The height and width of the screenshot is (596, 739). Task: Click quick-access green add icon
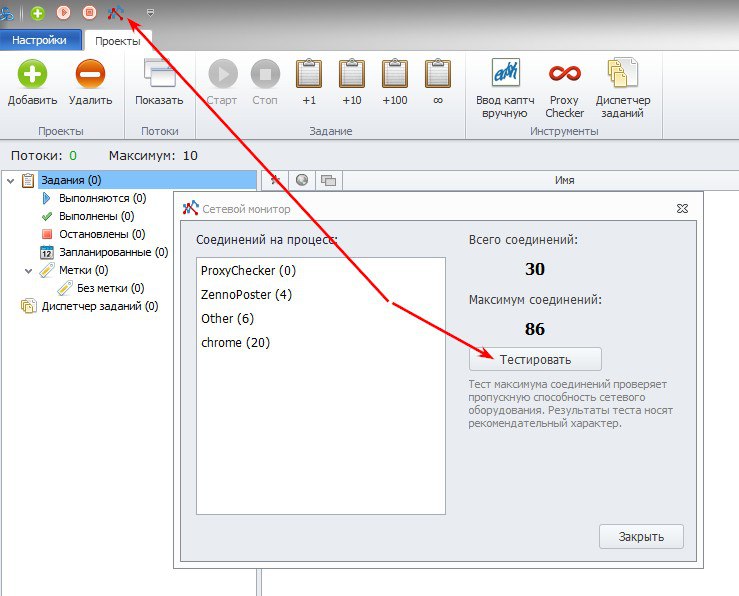click(x=38, y=13)
